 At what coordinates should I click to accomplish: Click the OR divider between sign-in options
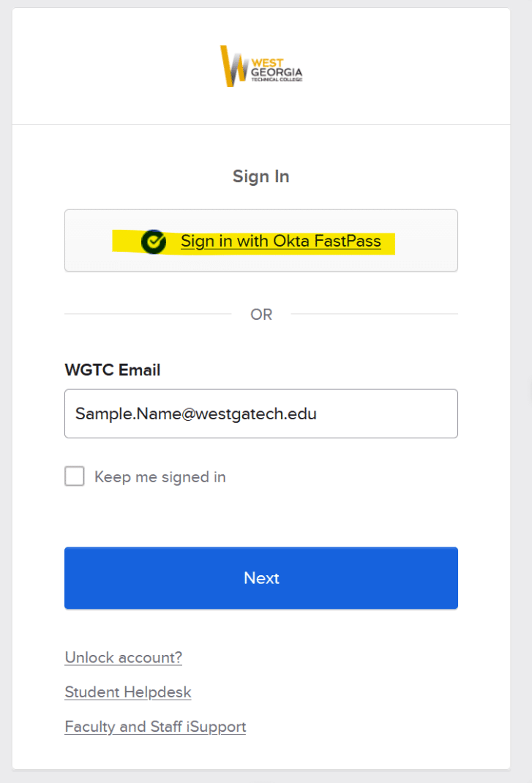tap(261, 314)
